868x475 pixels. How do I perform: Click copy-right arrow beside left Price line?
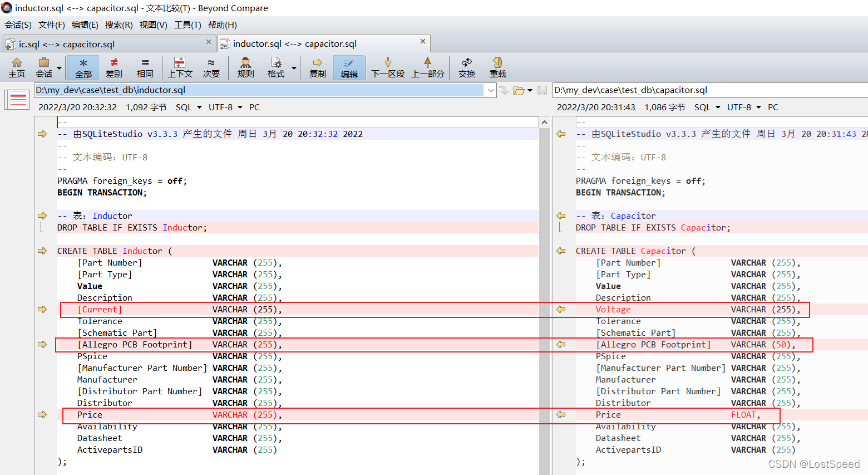tap(42, 414)
